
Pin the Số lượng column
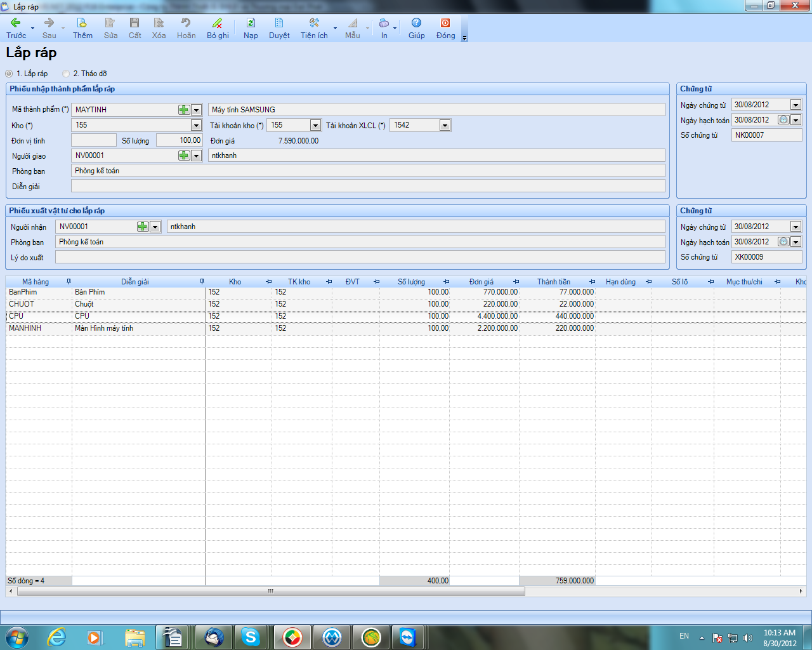pyautogui.click(x=446, y=282)
